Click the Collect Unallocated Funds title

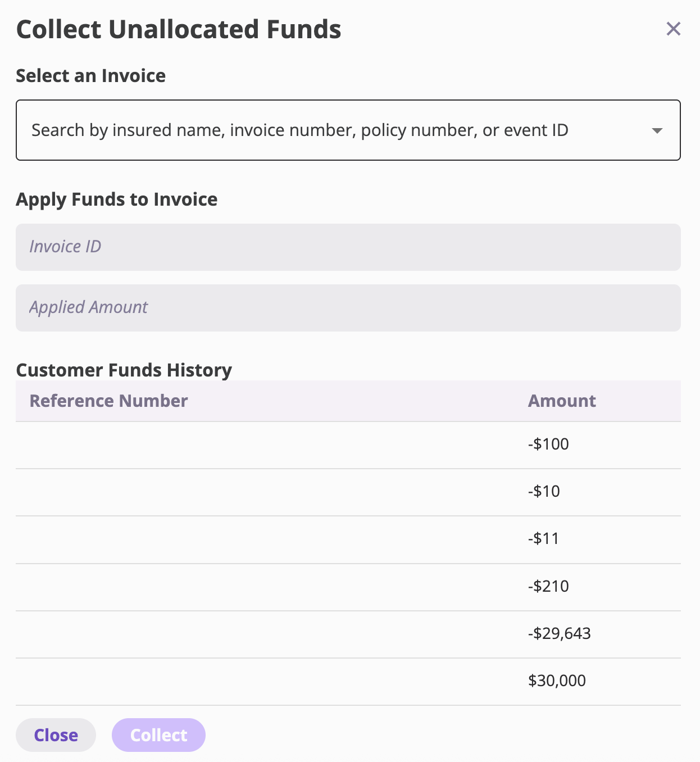pyautogui.click(x=178, y=29)
